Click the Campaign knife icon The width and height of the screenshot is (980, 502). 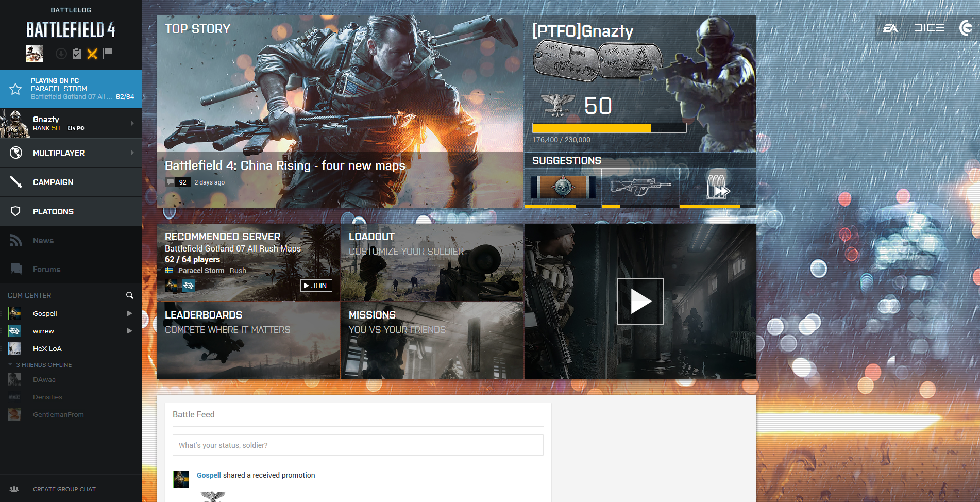click(16, 182)
